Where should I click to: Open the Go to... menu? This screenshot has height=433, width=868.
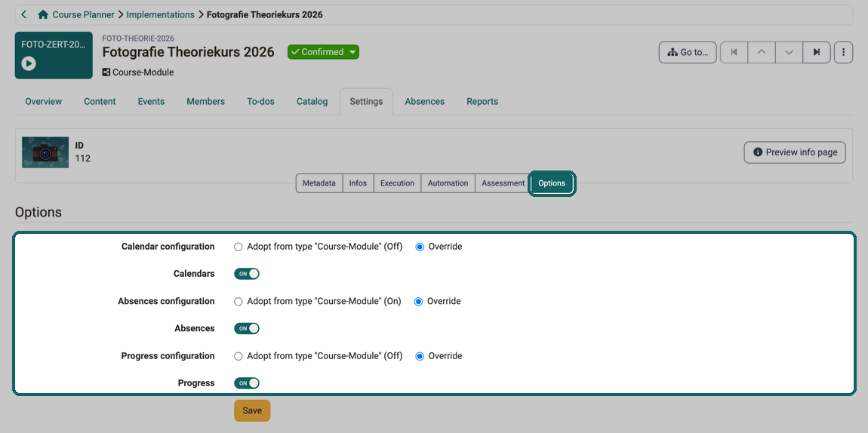point(688,53)
